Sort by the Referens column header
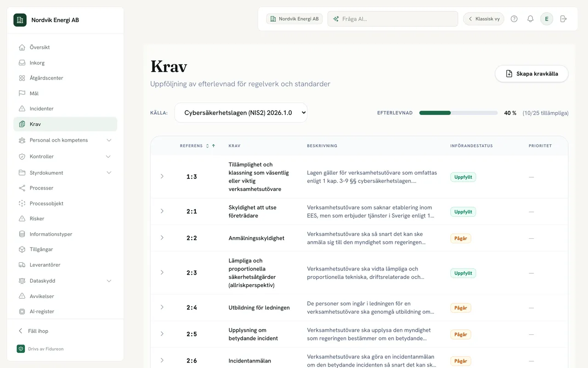Viewport: 588px width, 368px height. click(198, 146)
